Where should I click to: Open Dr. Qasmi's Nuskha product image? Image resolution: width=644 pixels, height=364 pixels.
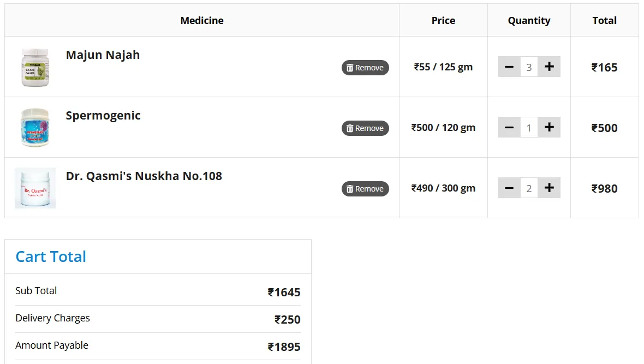pos(35,188)
